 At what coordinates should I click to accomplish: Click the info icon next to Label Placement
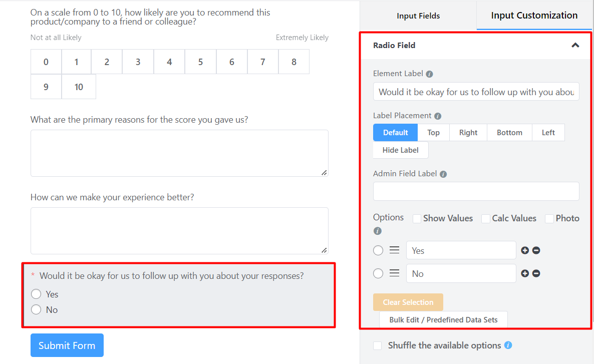438,115
